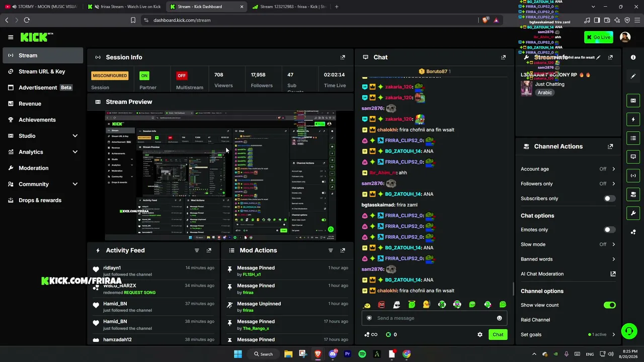The image size is (644, 362).
Task: Click the Arabic language tag
Action: pos(544,93)
